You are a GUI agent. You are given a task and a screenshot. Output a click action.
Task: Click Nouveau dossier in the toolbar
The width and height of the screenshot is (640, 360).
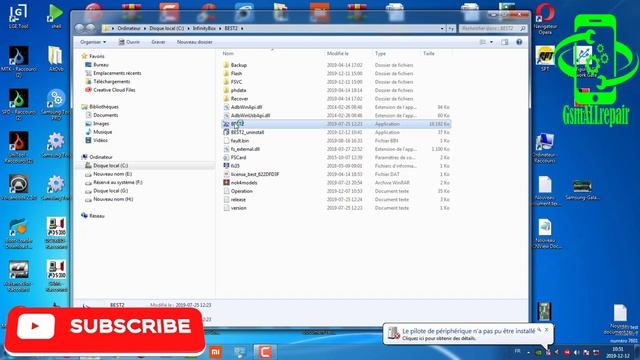coord(195,42)
